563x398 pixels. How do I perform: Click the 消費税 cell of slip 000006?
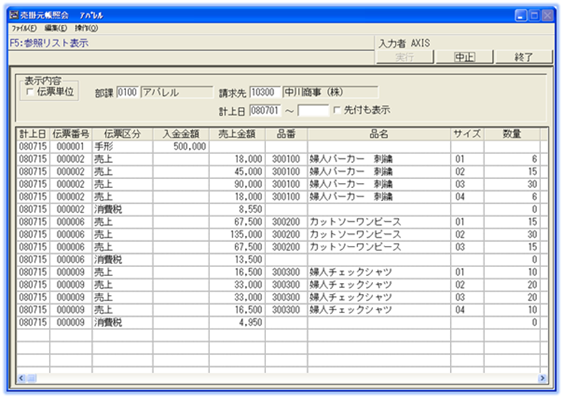[122, 260]
